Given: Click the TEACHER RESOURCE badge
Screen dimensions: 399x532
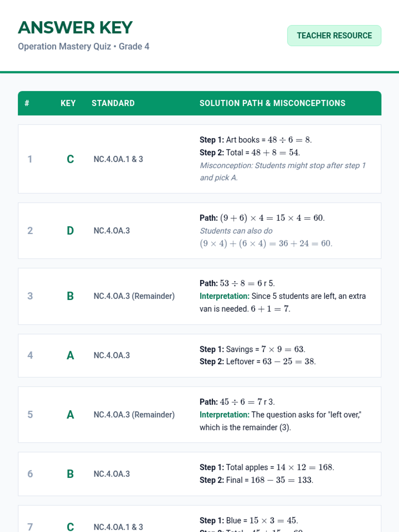Looking at the screenshot, I should point(334,36).
